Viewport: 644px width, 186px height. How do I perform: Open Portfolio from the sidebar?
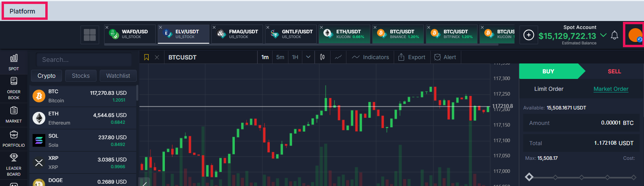click(x=14, y=139)
